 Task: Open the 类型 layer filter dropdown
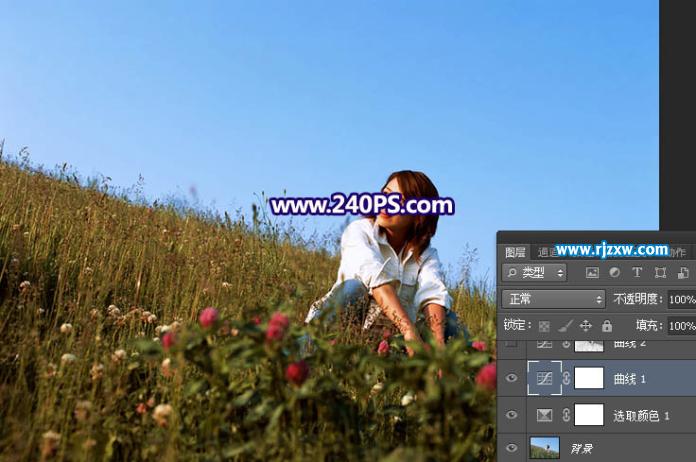(x=534, y=272)
